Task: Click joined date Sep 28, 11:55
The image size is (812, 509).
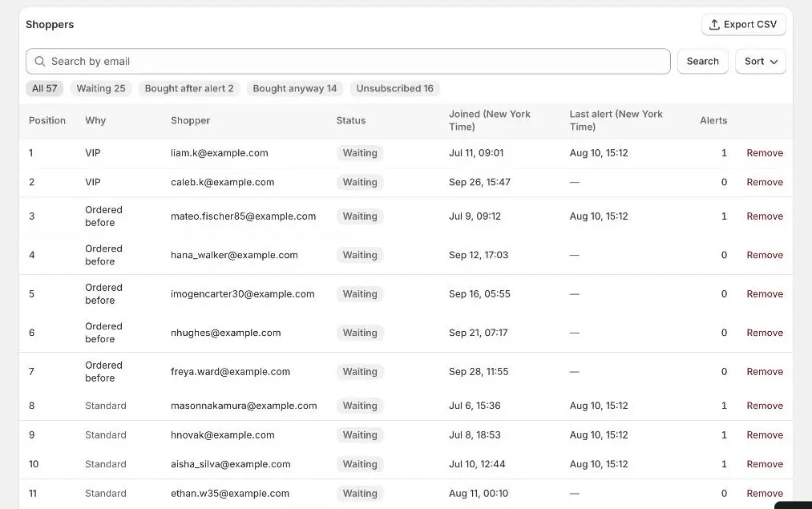Action: 479,371
